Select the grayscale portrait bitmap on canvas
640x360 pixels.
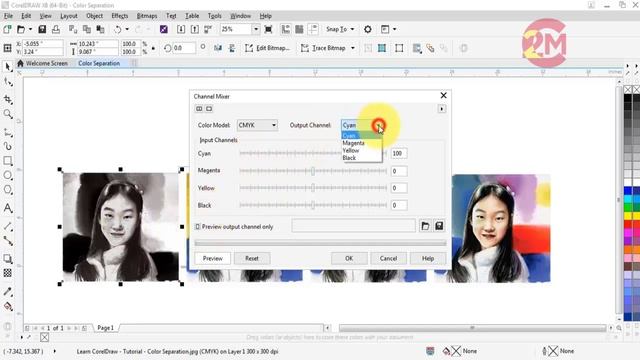pyautogui.click(x=121, y=227)
